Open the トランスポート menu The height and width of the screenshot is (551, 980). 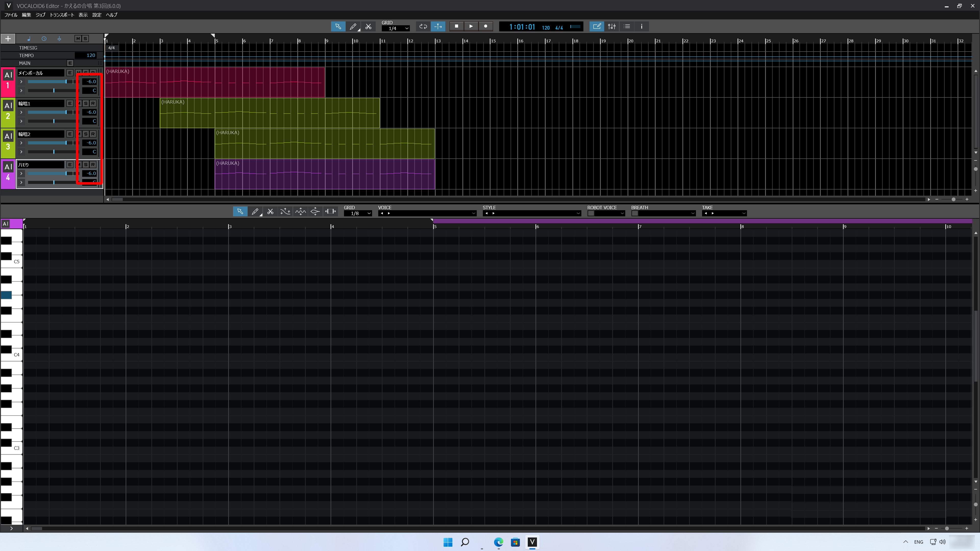click(x=62, y=15)
